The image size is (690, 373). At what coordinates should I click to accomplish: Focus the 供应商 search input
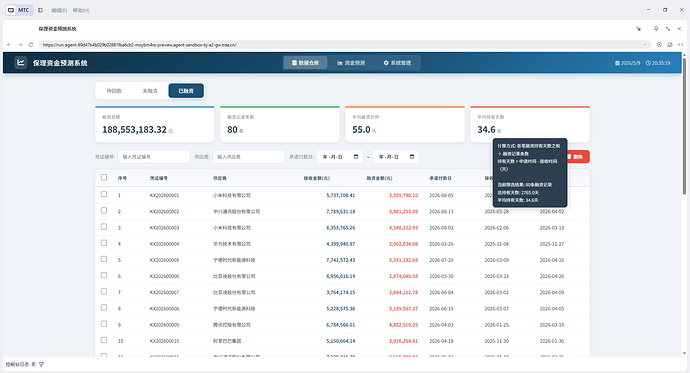coord(249,157)
